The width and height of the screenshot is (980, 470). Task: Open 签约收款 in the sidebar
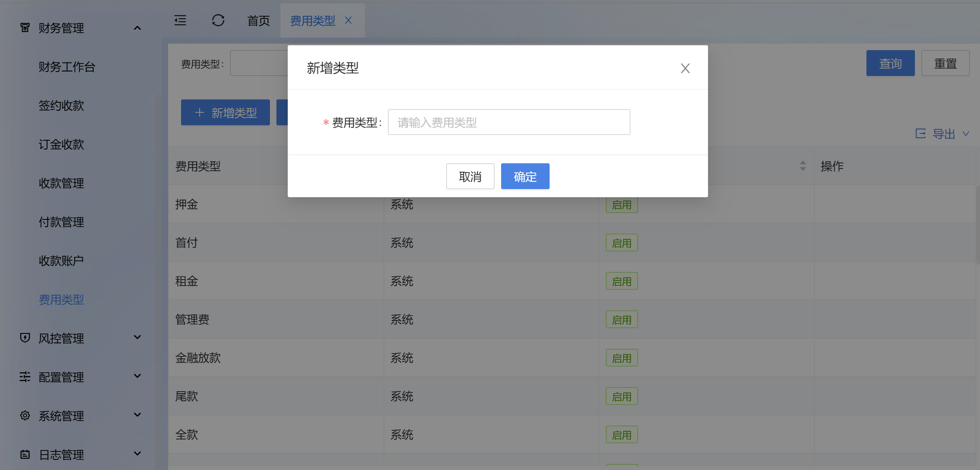(x=61, y=105)
